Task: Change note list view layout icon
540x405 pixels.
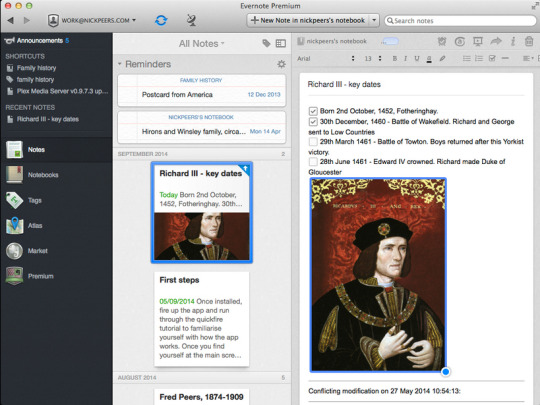Action: (x=281, y=43)
